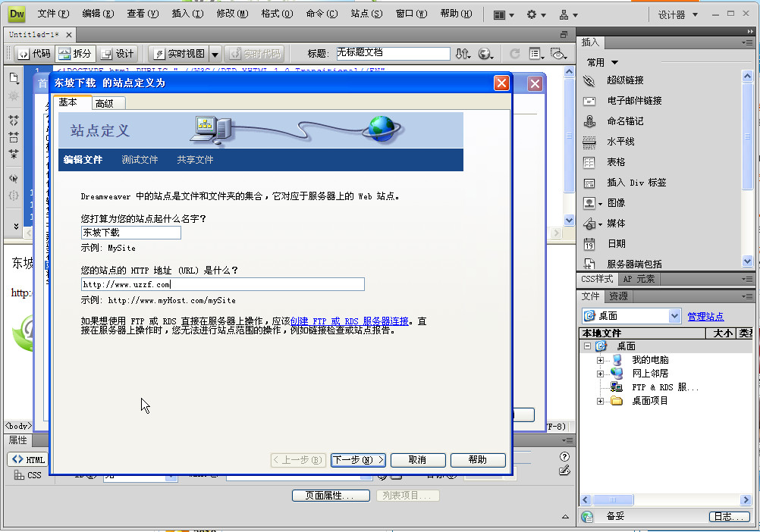Insert a Table (表格) icon
This screenshot has width=760, height=532.
(589, 162)
